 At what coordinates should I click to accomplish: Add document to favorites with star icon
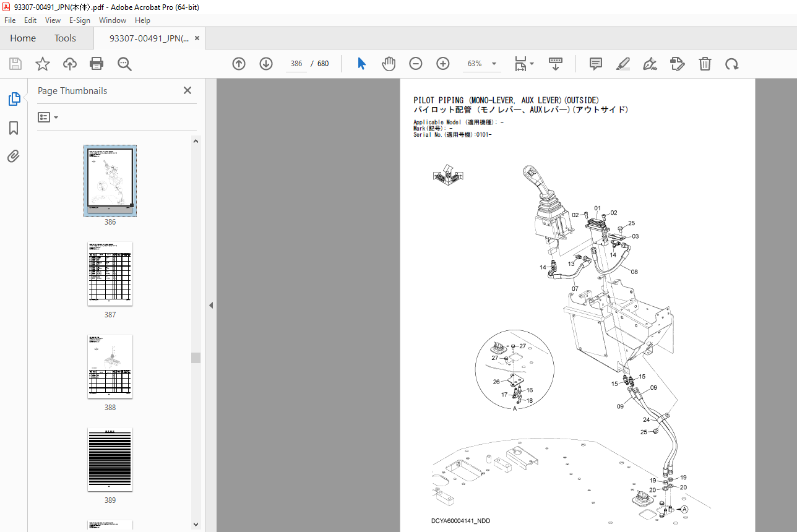tap(43, 64)
